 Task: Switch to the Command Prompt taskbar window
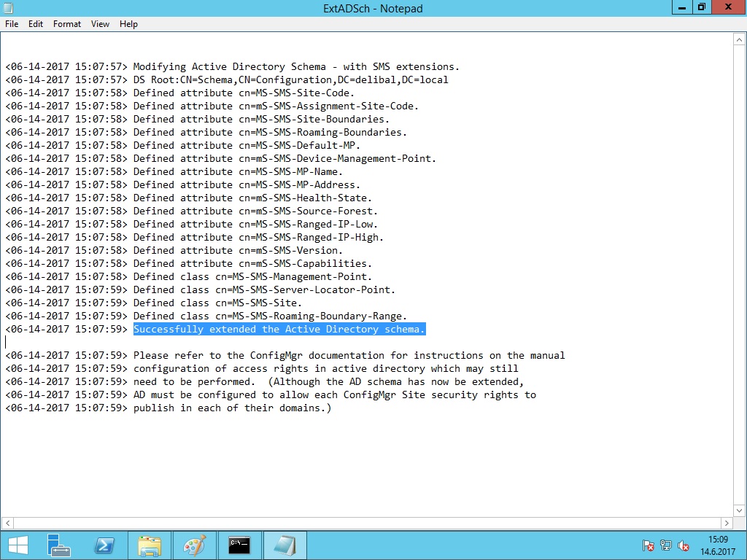tap(239, 545)
